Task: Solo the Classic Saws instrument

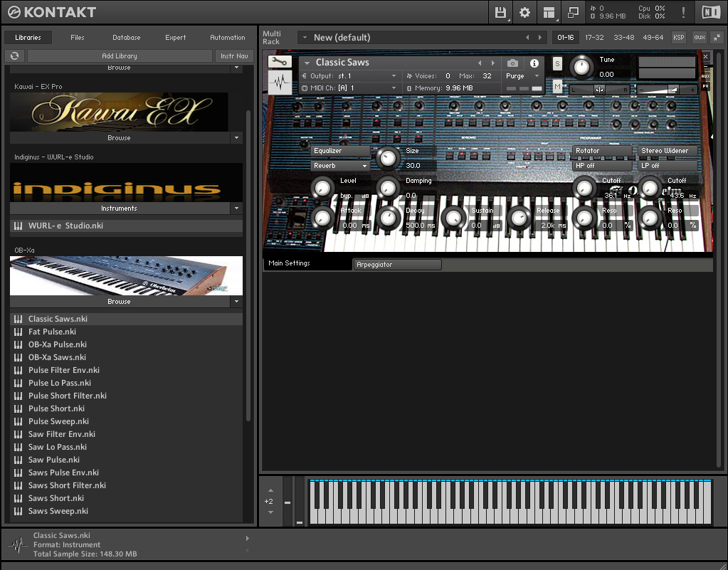Action: pos(557,63)
